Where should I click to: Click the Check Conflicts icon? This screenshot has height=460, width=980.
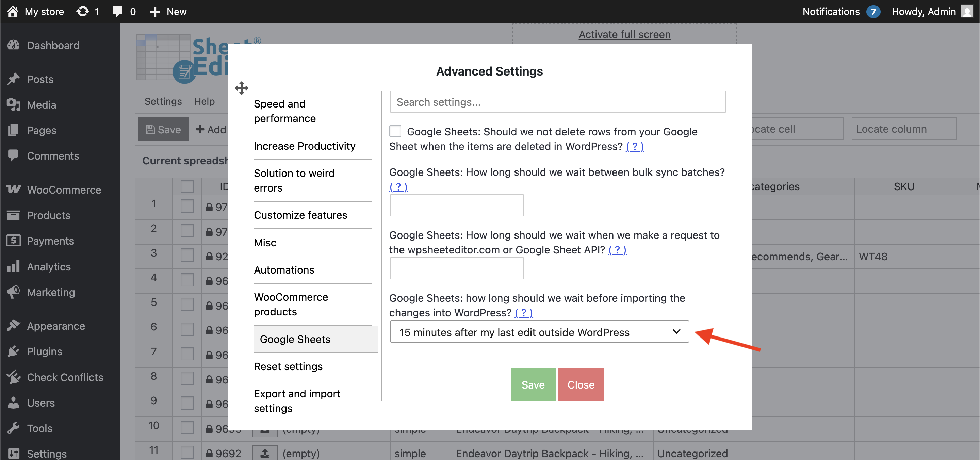pos(13,377)
